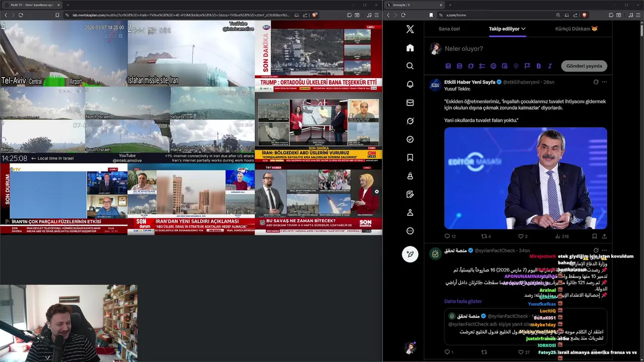Open browser menu in Multi TV window

point(377,15)
